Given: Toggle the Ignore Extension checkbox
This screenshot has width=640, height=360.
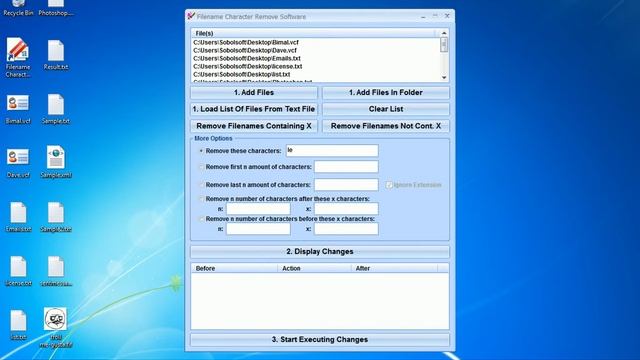Looking at the screenshot, I should pos(389,185).
